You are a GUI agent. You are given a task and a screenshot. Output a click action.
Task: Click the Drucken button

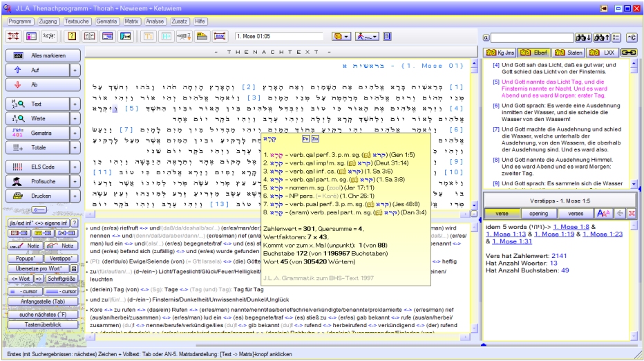pyautogui.click(x=37, y=196)
